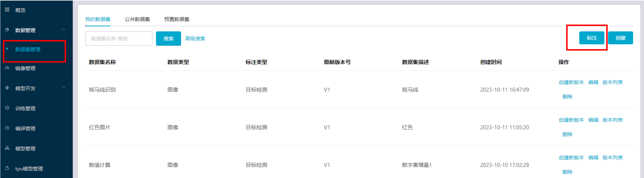
Task: Switch to the 公共数据集 tab
Action: (x=137, y=19)
